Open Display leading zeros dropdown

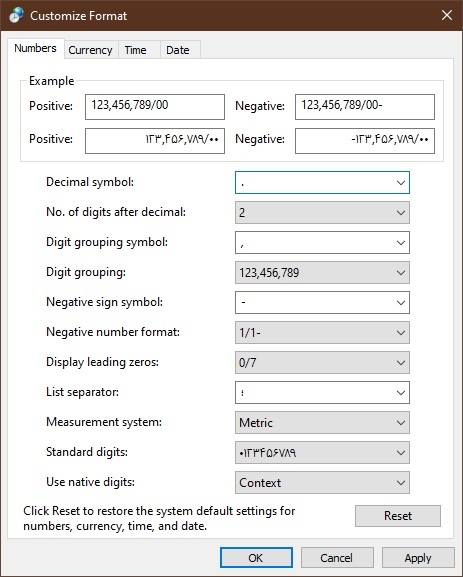[322, 362]
